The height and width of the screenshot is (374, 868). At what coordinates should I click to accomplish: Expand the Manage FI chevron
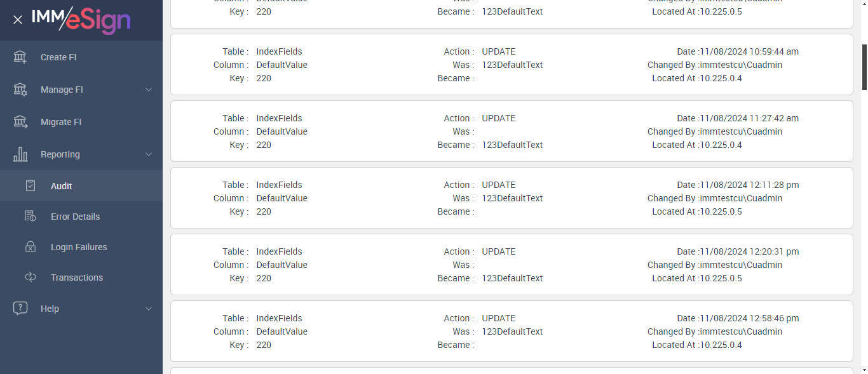149,90
